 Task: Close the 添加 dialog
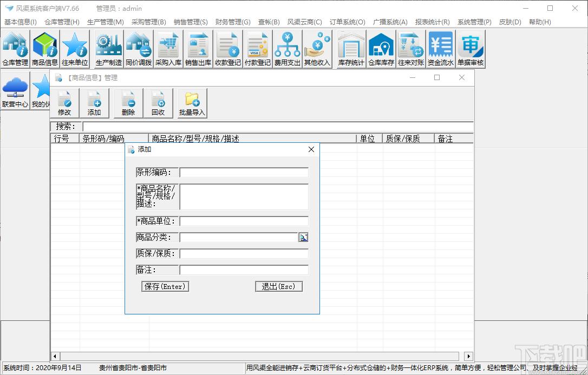tap(311, 149)
